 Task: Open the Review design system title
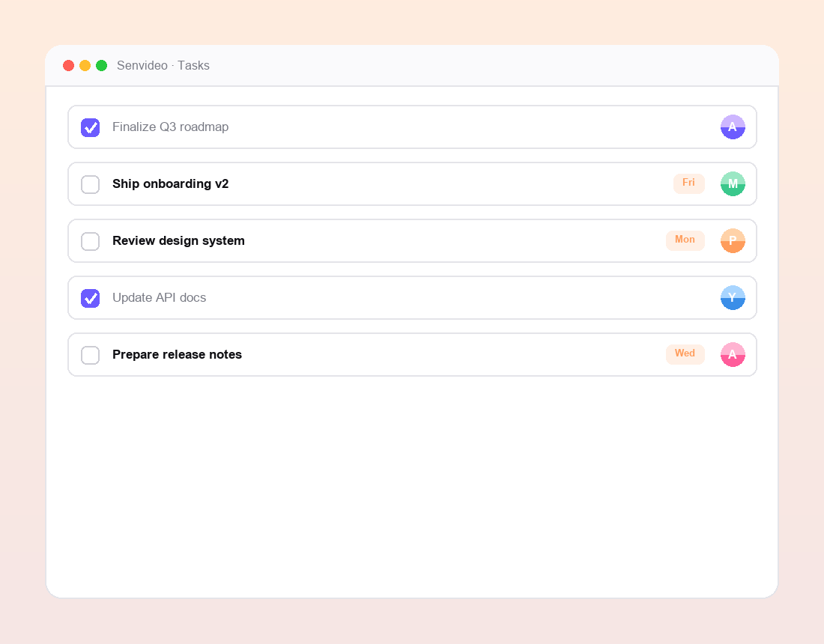coord(178,240)
